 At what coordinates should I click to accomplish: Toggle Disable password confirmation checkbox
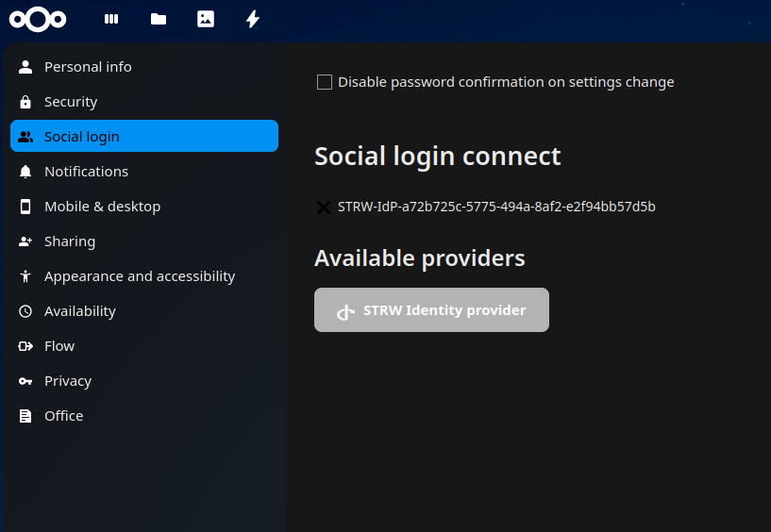[325, 82]
